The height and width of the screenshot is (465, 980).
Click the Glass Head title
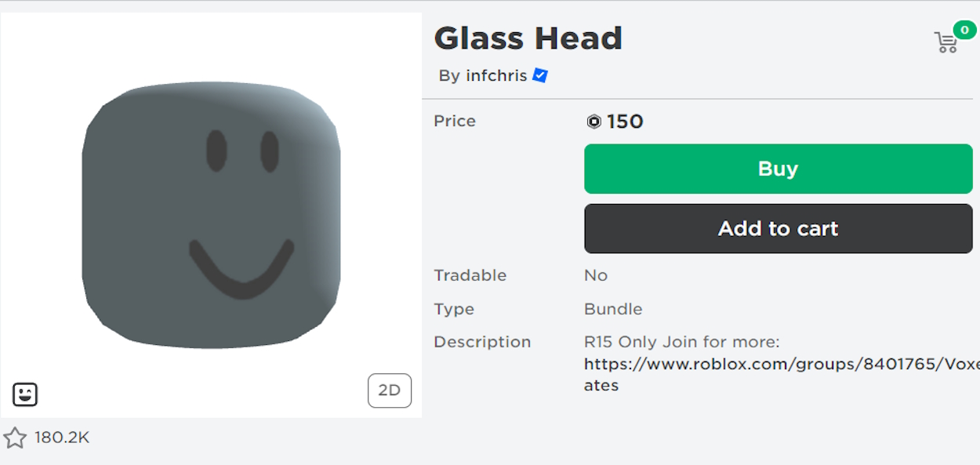pyautogui.click(x=528, y=38)
